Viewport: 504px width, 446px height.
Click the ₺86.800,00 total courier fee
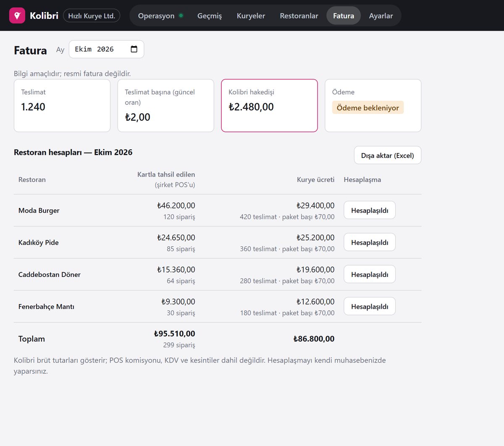click(314, 339)
